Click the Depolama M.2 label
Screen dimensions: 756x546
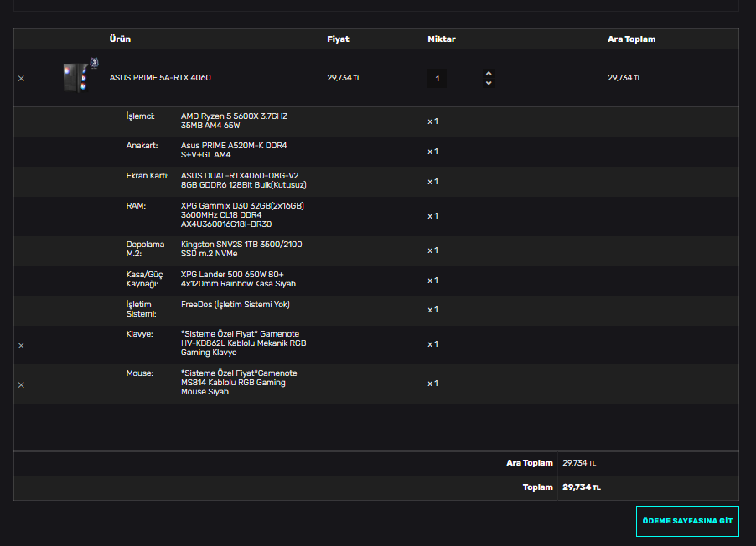145,250
